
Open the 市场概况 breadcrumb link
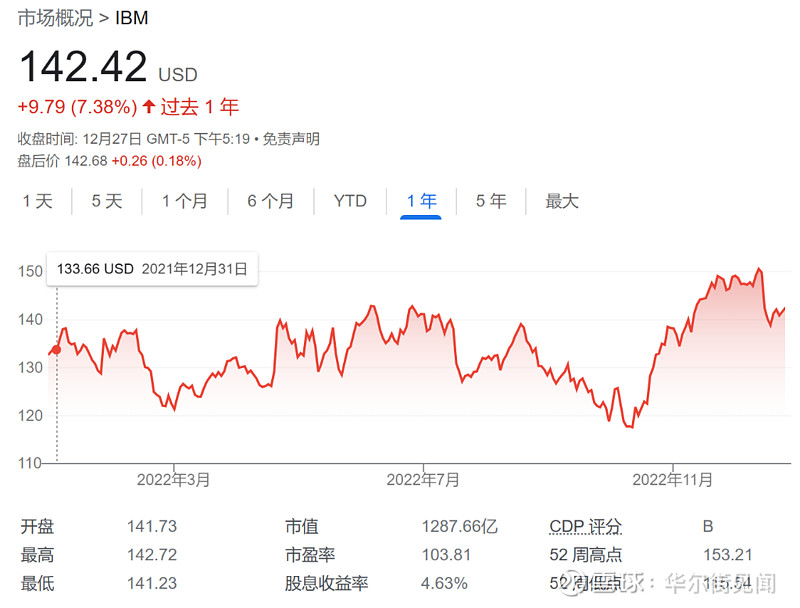pyautogui.click(x=56, y=18)
